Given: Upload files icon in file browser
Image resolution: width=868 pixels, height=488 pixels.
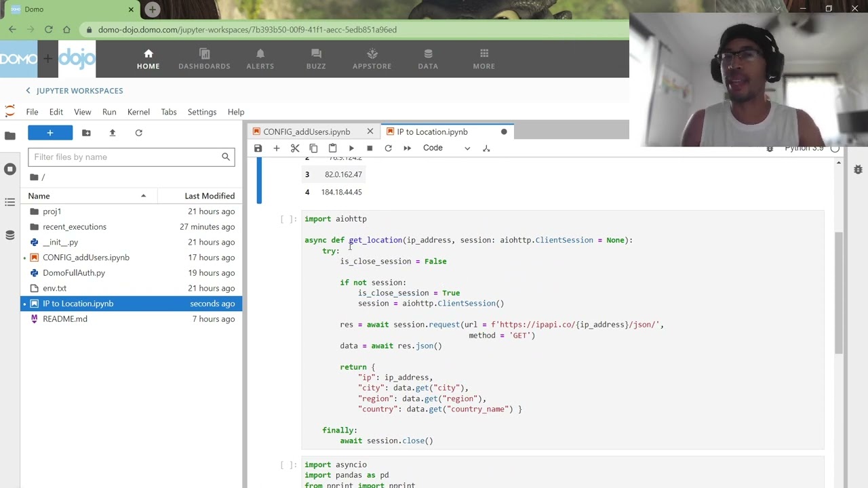Looking at the screenshot, I should [113, 133].
